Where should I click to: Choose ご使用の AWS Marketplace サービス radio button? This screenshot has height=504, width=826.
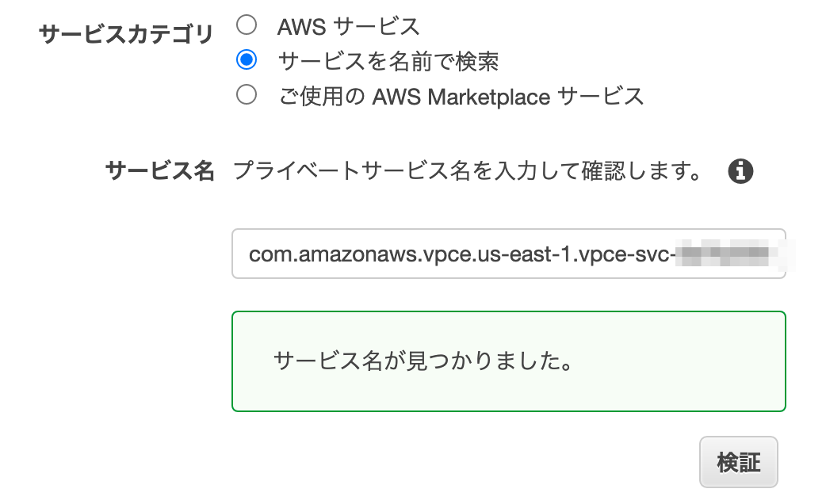(247, 95)
